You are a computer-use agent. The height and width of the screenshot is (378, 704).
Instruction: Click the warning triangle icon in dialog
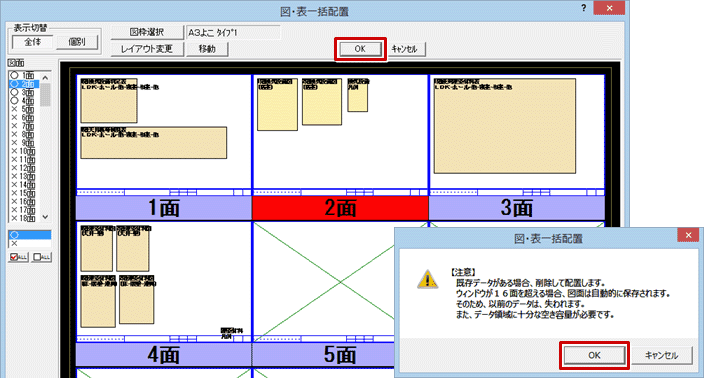click(427, 280)
